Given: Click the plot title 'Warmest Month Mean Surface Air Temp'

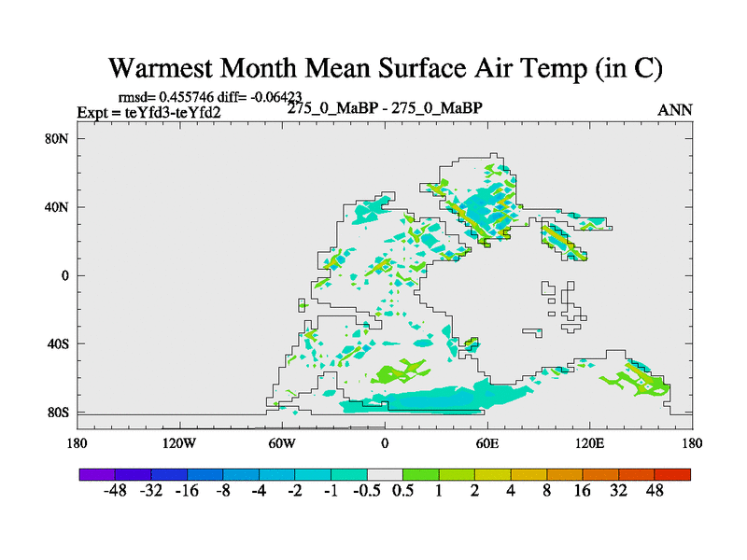Looking at the screenshot, I should click(x=386, y=68).
